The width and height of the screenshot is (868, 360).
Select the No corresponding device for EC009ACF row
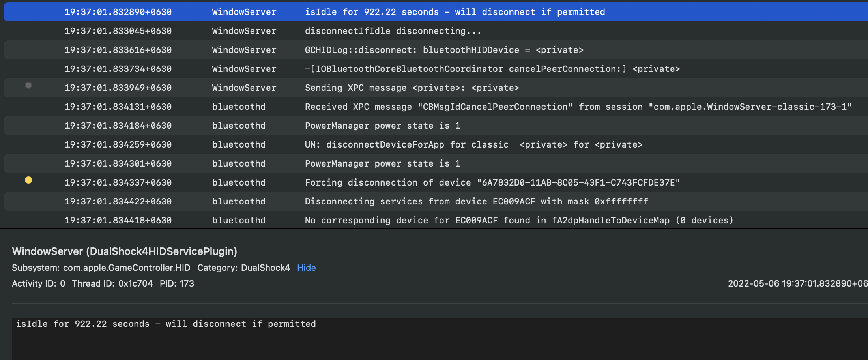coord(519,221)
